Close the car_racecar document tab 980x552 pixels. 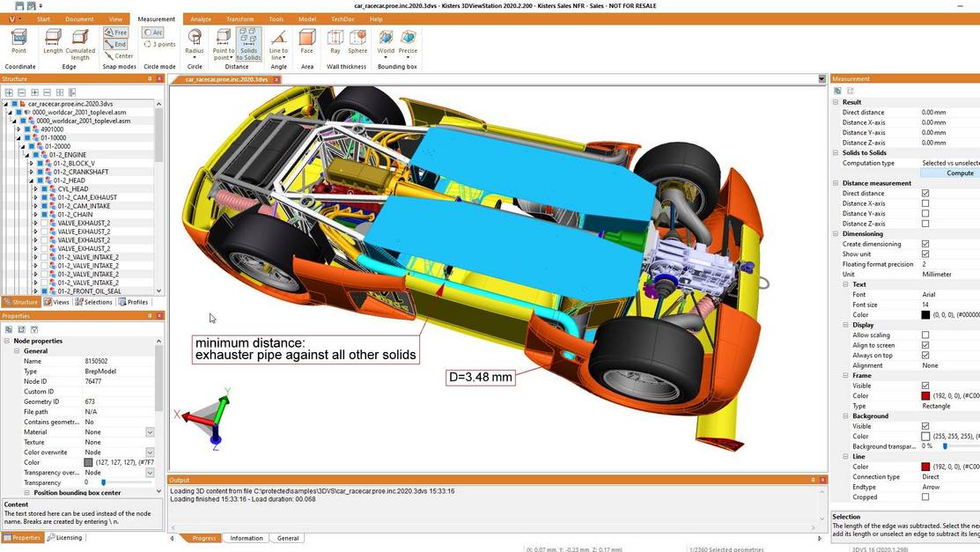click(x=276, y=79)
